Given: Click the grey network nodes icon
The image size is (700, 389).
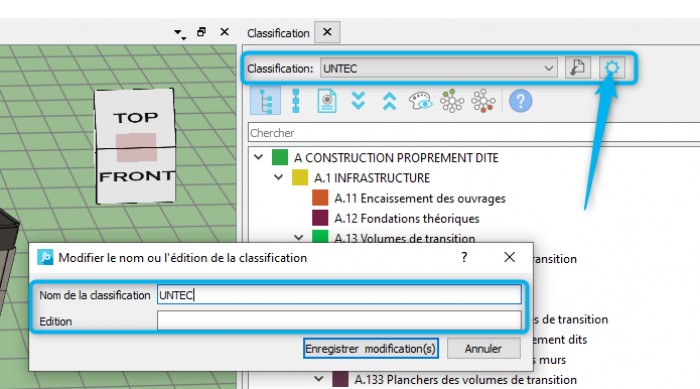Looking at the screenshot, I should pyautogui.click(x=452, y=101).
